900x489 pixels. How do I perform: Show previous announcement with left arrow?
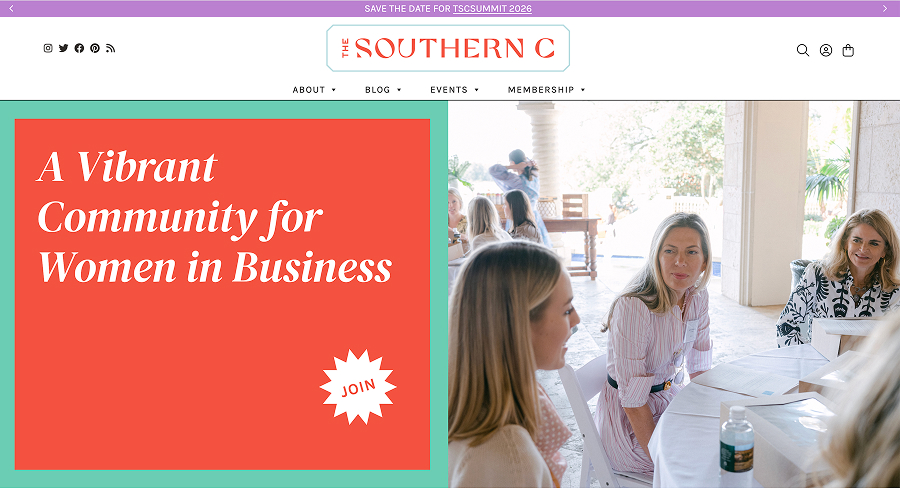coord(11,9)
